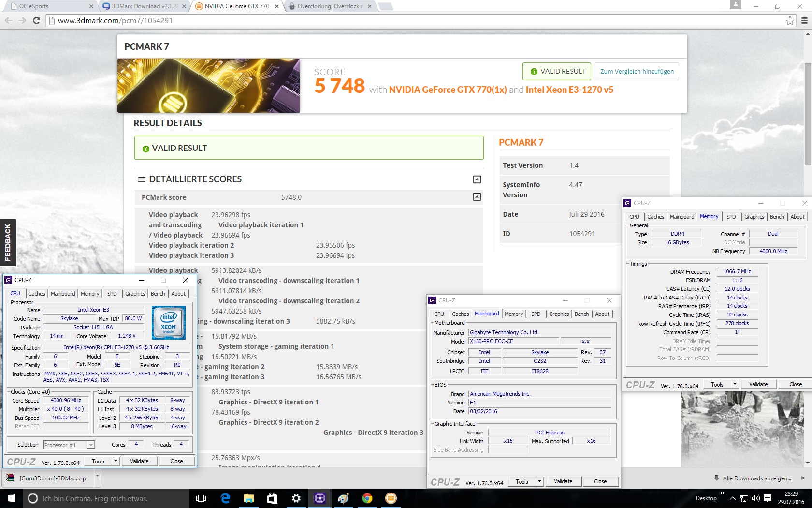
Task: Close the OC eSports browser tab
Action: tap(91, 6)
